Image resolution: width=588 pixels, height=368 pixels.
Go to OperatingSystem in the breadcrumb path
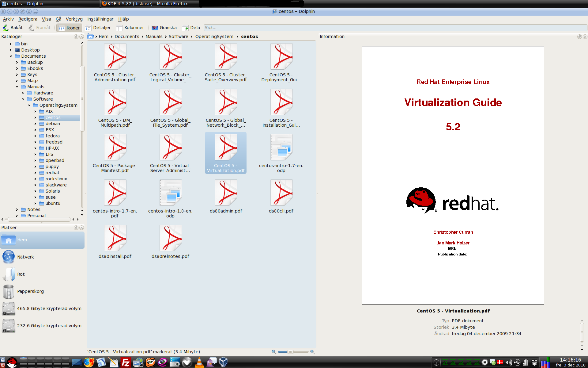tap(214, 36)
